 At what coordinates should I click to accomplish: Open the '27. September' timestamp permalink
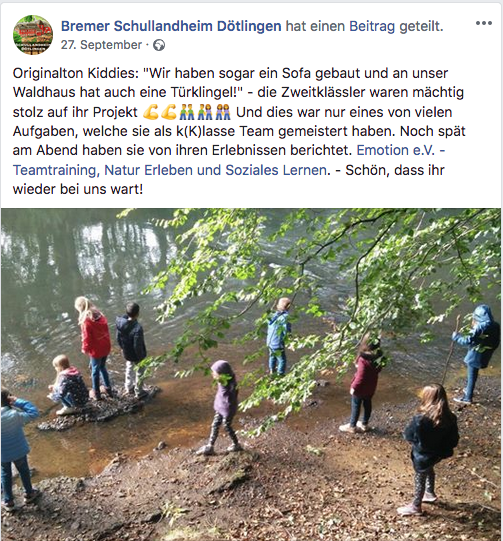[x=101, y=45]
